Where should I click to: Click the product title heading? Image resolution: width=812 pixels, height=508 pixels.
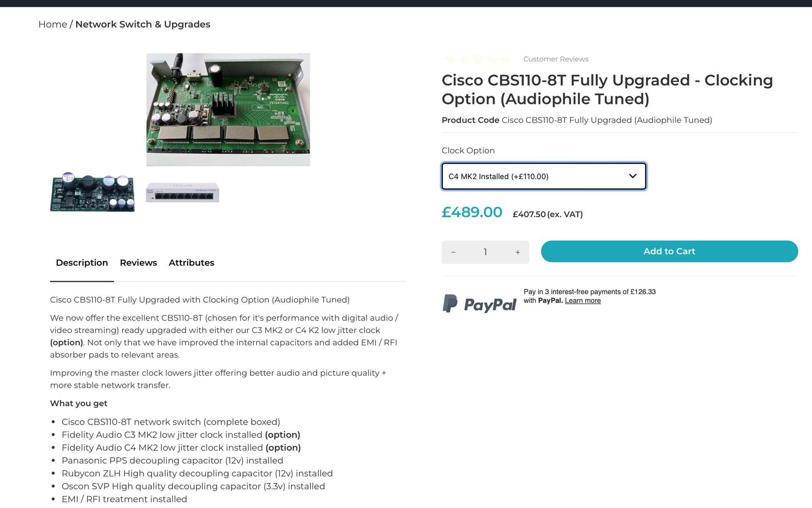[x=607, y=89]
